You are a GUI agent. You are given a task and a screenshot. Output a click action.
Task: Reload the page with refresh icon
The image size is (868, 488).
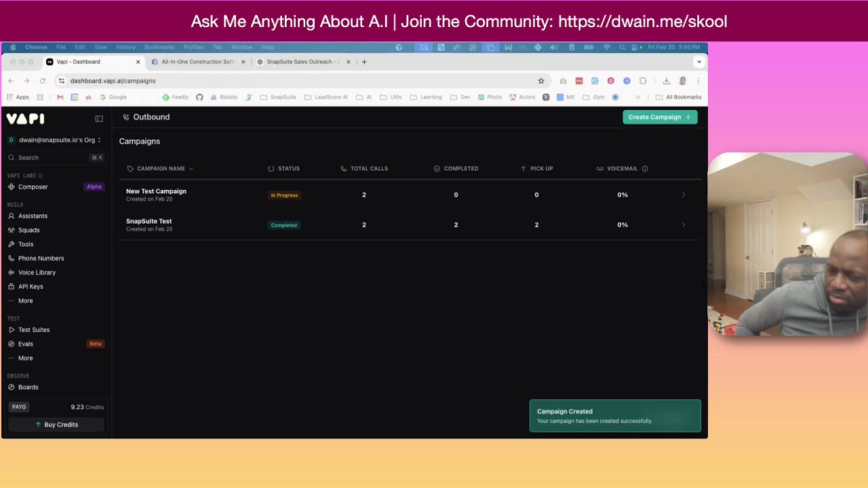(x=42, y=81)
